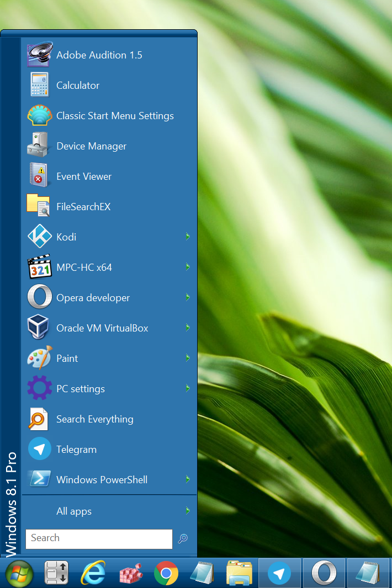Open File Explorer from the taskbar

(240, 573)
